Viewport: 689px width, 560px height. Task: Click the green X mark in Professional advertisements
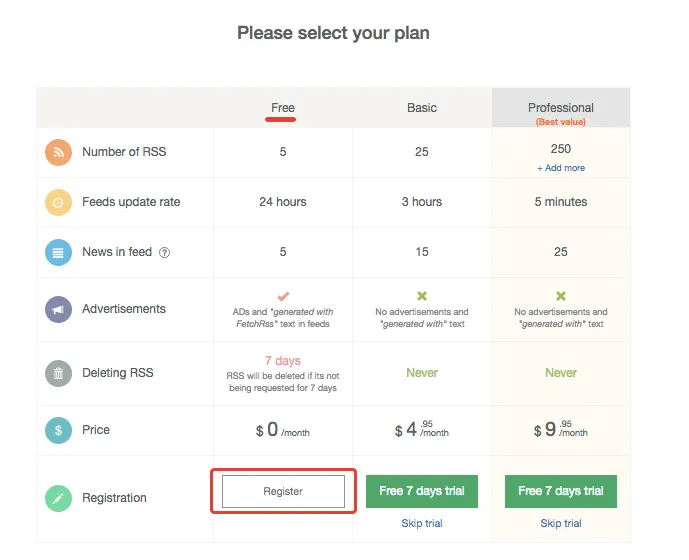click(x=561, y=296)
